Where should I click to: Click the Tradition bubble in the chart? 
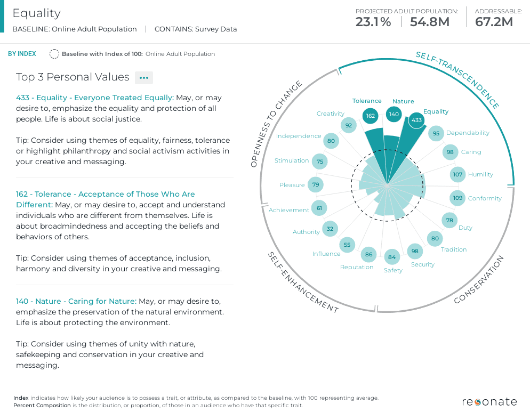pos(435,239)
